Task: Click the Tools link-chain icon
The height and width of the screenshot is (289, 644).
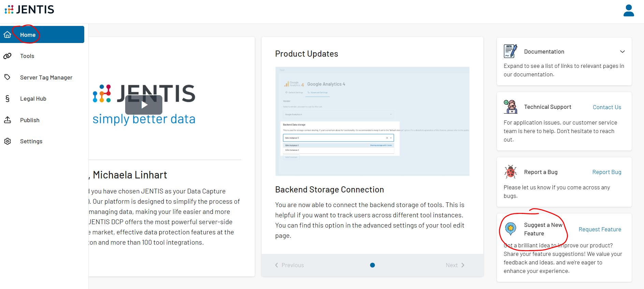Action: 7,56
